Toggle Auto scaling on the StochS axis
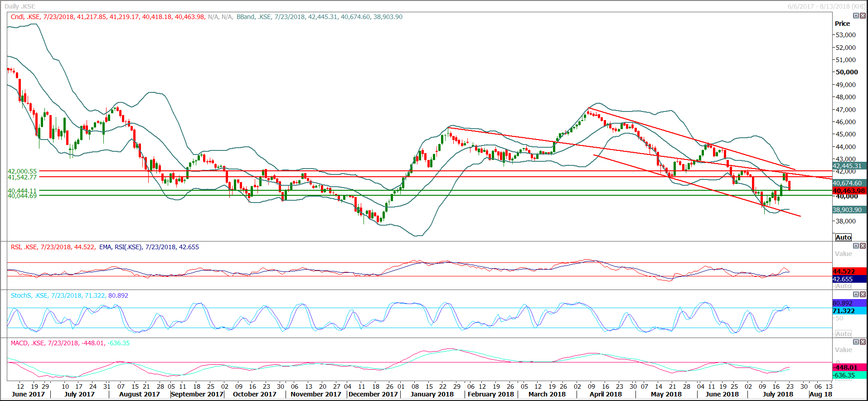The width and height of the screenshot is (868, 401). pos(843,334)
